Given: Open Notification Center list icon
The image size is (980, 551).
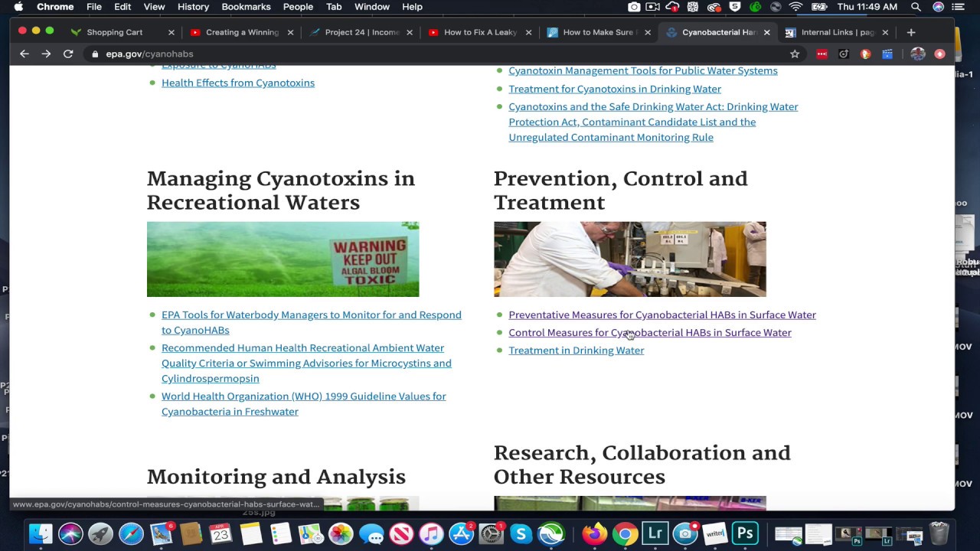Looking at the screenshot, I should coord(958,7).
